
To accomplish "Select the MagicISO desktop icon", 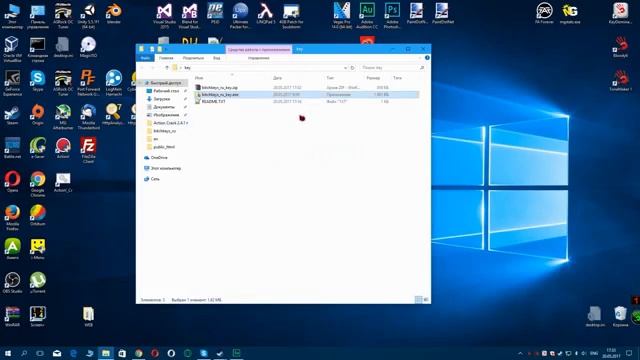I will point(88,47).
